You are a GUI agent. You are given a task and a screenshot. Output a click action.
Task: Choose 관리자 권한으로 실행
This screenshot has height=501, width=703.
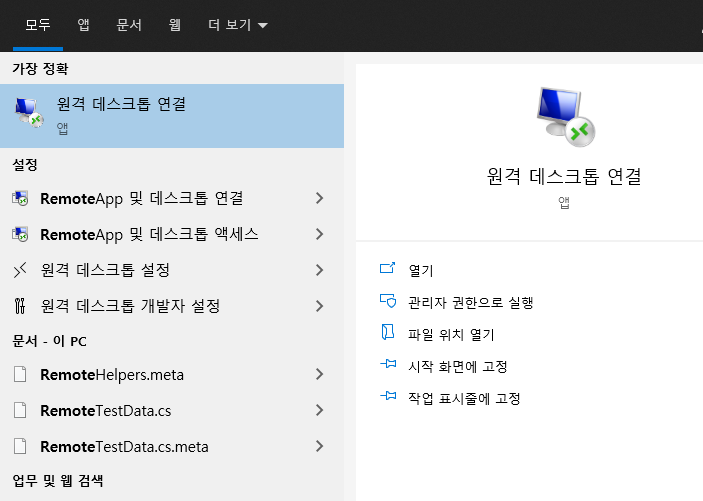470,303
